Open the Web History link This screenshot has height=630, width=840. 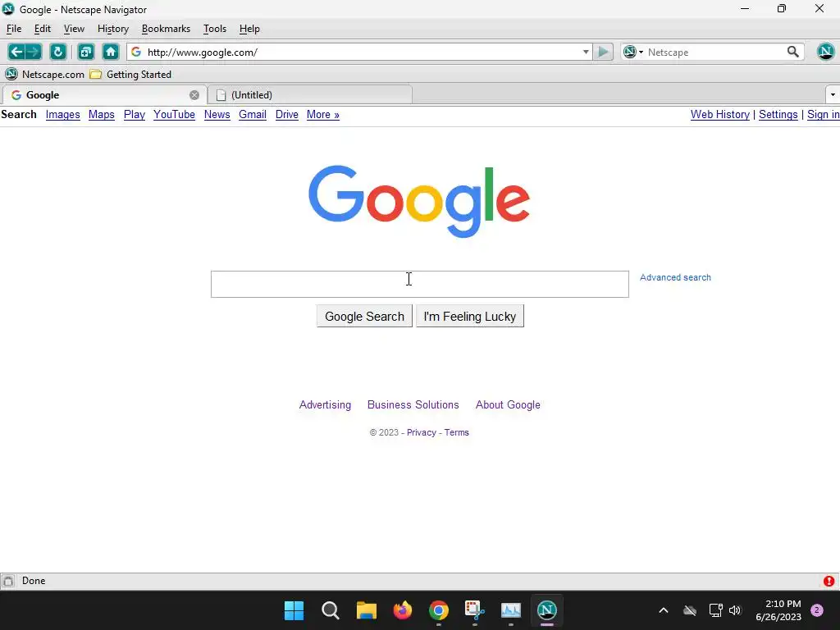[720, 115]
